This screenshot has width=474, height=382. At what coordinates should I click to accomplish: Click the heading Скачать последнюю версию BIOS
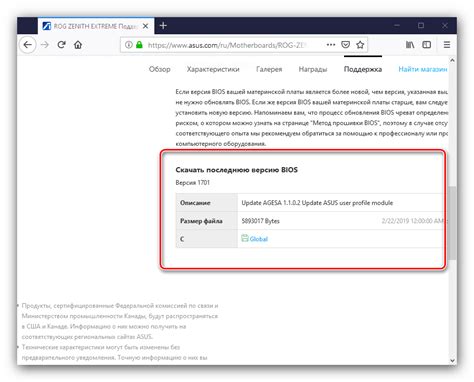[237, 170]
